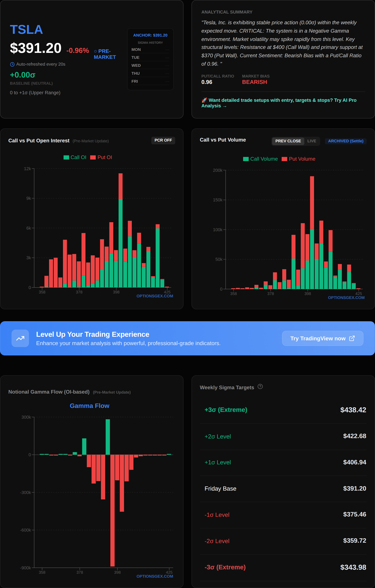This screenshot has height=588, width=375.
Task: Toggle Put Volume legend swatch
Action: click(x=284, y=159)
